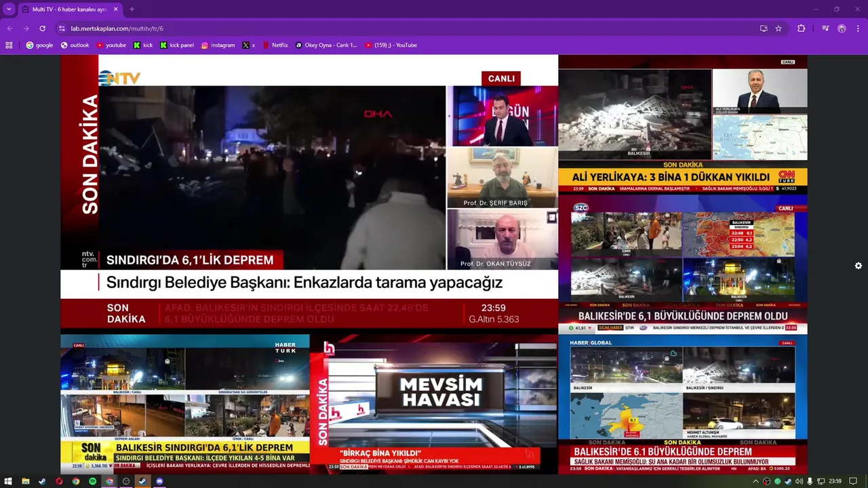Expand the hidden system tray icons
The height and width of the screenshot is (488, 868).
(756, 481)
